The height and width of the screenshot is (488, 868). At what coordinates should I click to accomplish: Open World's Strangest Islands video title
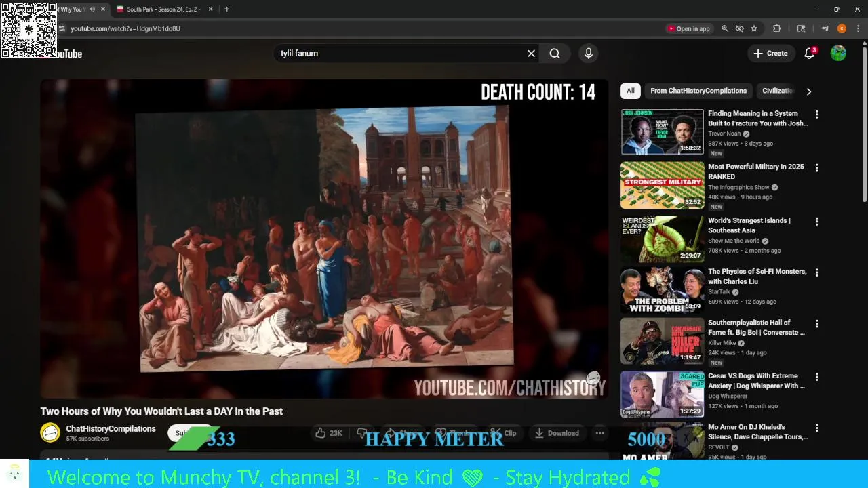[x=749, y=225]
